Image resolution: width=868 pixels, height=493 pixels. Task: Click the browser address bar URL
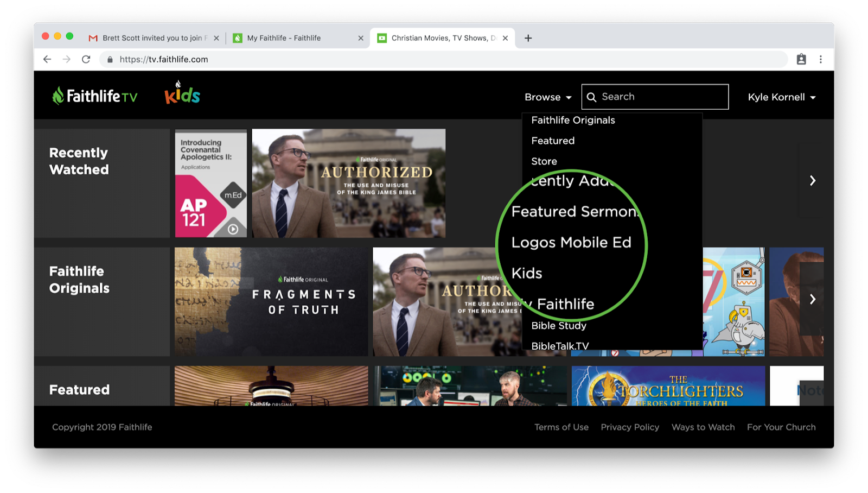(164, 59)
